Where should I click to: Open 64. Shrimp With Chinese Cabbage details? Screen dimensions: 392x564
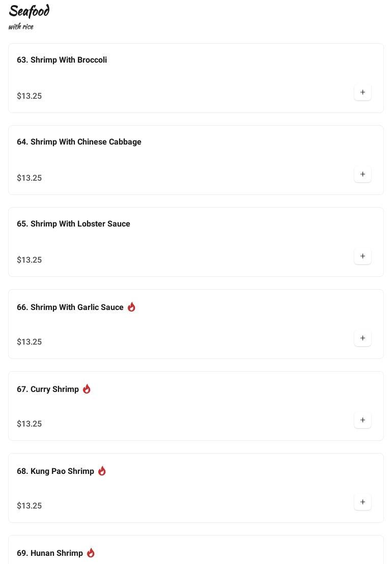pos(79,142)
